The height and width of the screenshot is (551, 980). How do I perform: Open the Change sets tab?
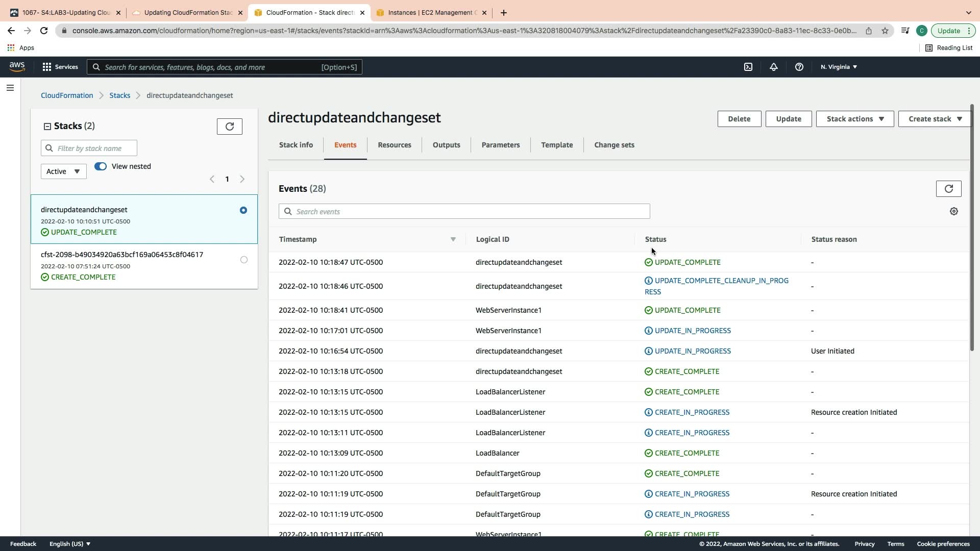pyautogui.click(x=614, y=145)
